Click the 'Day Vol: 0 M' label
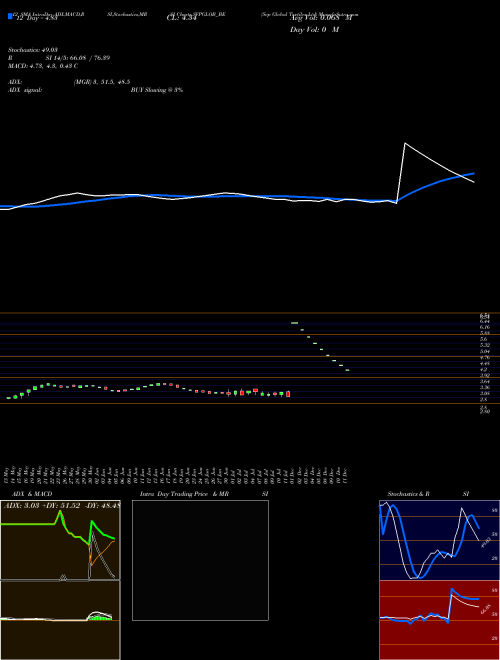Screen dimensions: 500x660 [x=314, y=30]
